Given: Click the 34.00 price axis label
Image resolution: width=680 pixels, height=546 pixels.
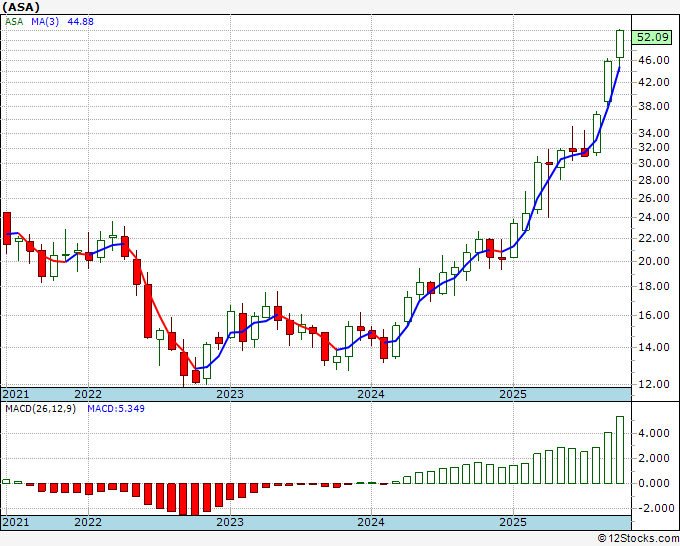Looking at the screenshot, I should tap(654, 133).
